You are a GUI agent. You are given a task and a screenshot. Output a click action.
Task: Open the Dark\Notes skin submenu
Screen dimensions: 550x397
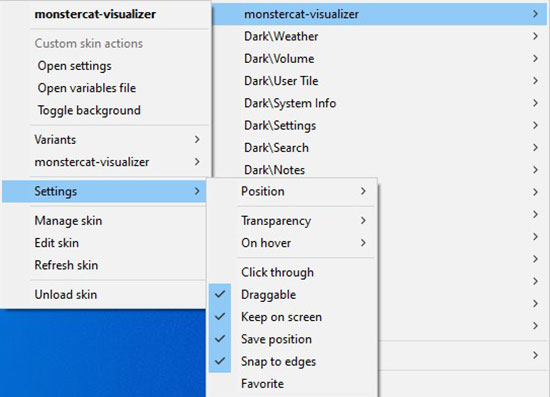(380, 170)
